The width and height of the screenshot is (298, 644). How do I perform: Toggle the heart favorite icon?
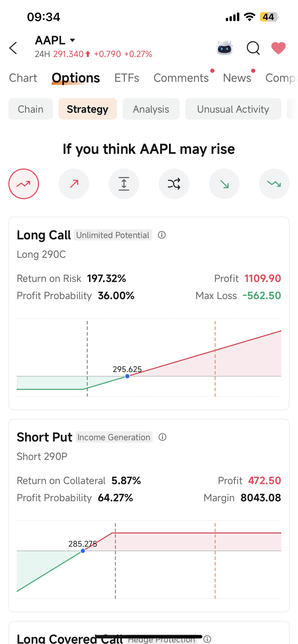279,48
